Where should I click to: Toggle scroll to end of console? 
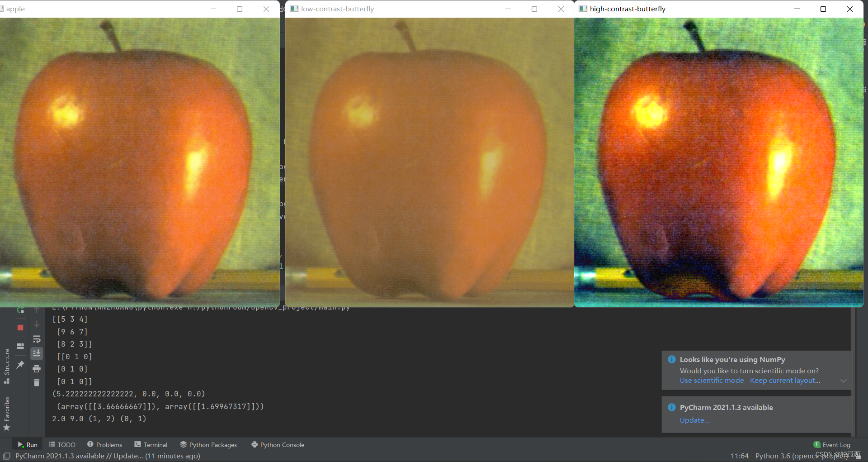click(37, 353)
